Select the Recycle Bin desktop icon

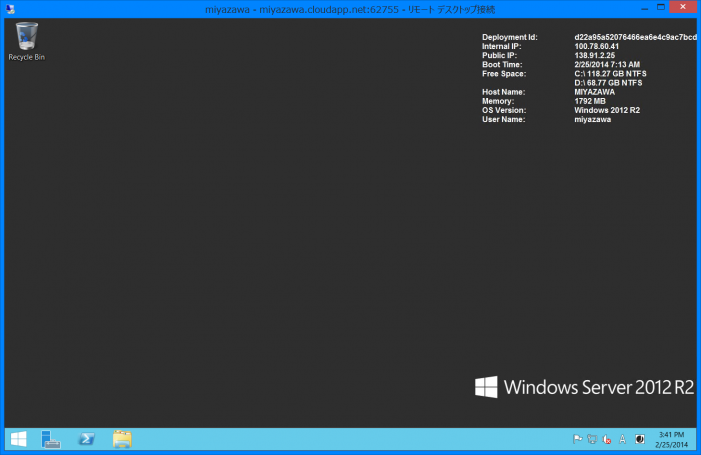[x=26, y=42]
